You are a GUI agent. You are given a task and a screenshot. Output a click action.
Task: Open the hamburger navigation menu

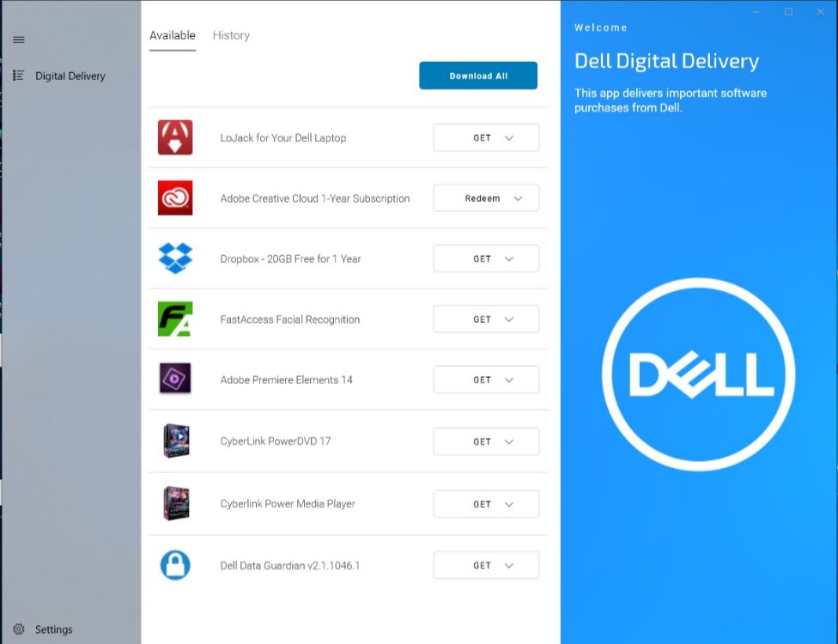click(19, 39)
